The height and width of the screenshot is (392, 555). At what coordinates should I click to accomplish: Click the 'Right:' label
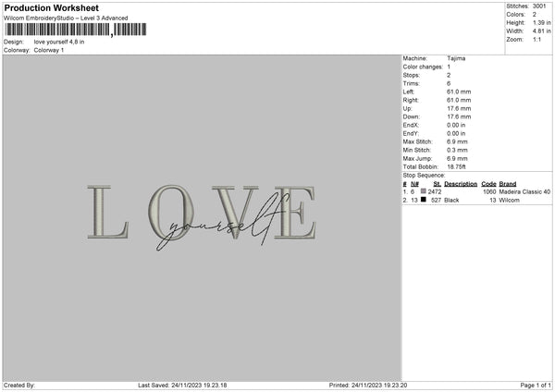(x=411, y=100)
